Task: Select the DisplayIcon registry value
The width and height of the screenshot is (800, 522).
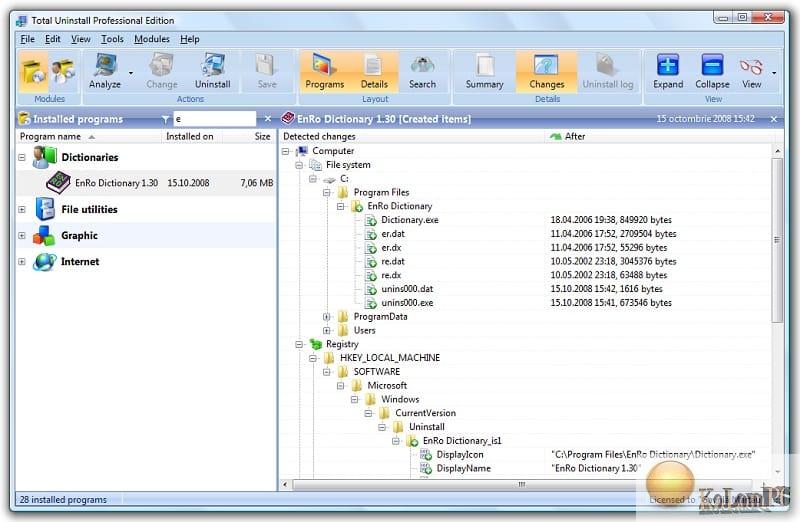Action: click(460, 454)
